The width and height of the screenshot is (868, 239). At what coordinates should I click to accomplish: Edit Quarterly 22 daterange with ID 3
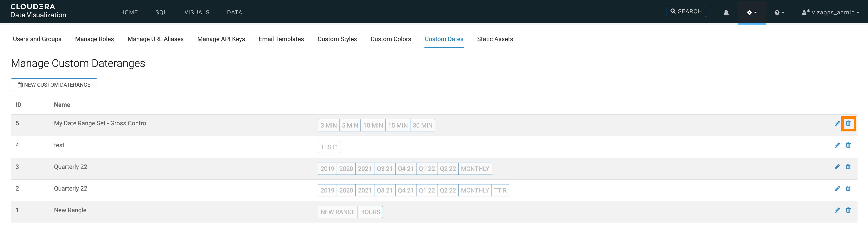click(837, 167)
